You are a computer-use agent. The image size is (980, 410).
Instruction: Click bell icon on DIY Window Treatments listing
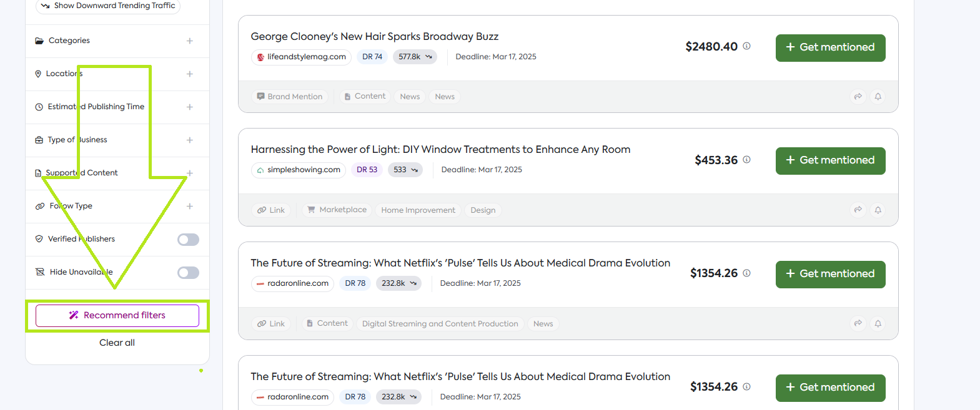(878, 210)
